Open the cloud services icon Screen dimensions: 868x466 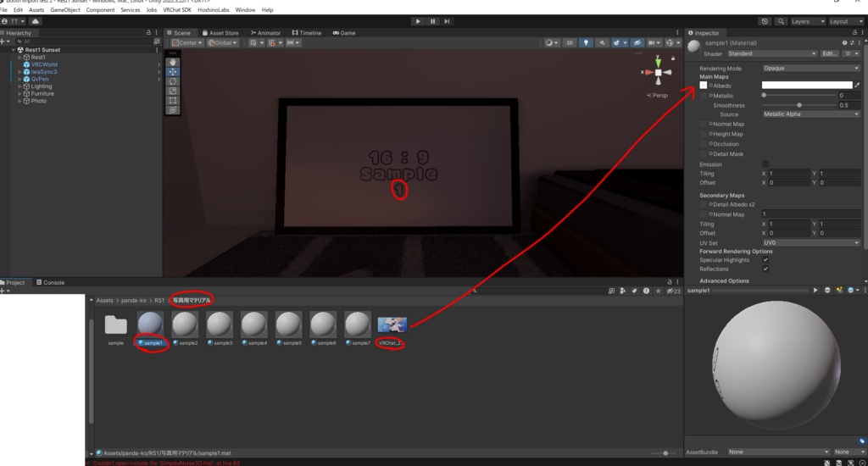[36, 21]
